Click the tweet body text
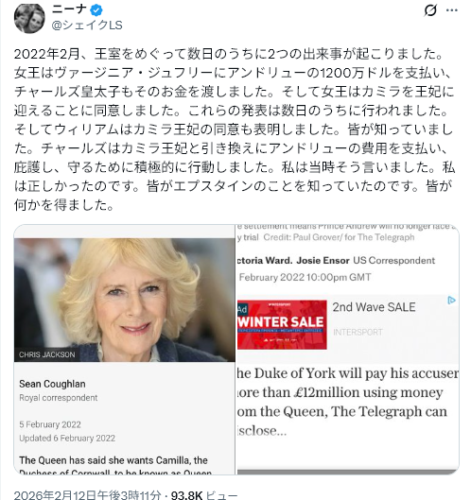 tap(234, 129)
